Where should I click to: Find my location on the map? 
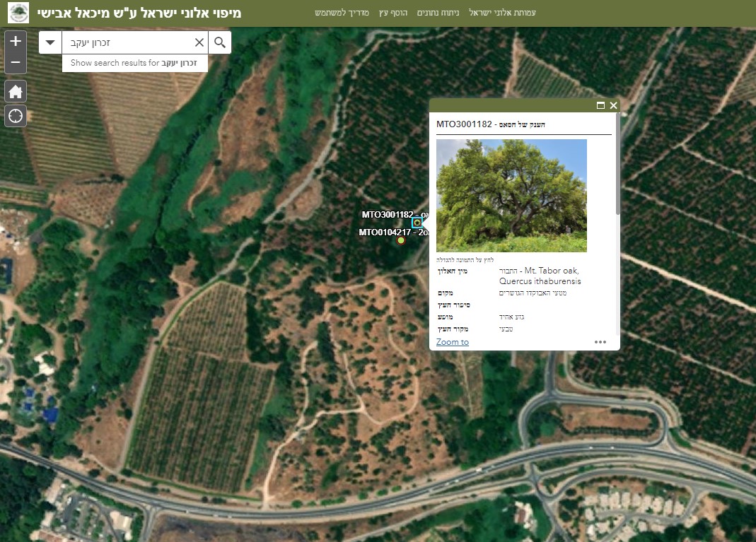point(16,116)
